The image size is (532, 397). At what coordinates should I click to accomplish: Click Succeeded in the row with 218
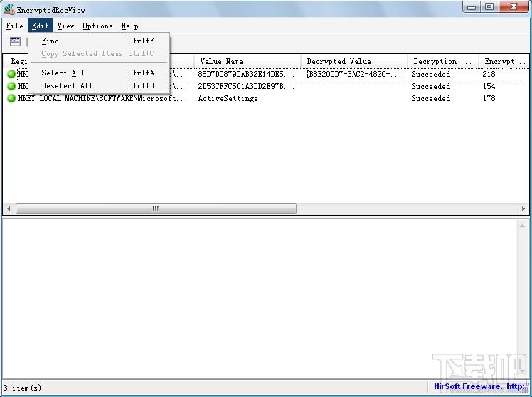(430, 74)
